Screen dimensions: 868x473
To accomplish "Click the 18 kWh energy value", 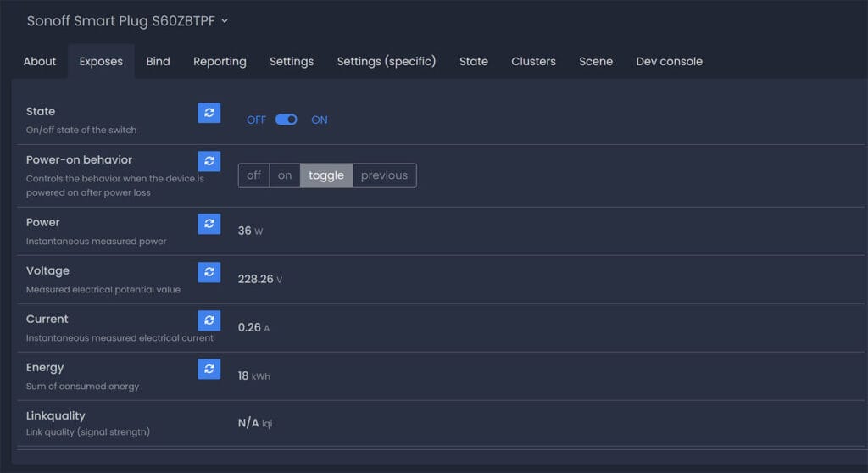I will 254,376.
